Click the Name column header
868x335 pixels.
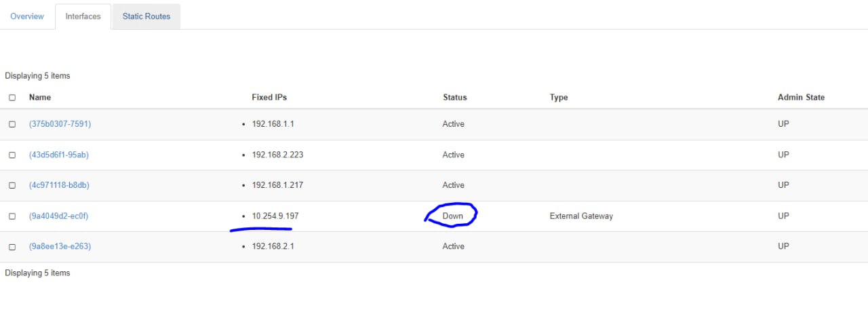click(x=40, y=98)
